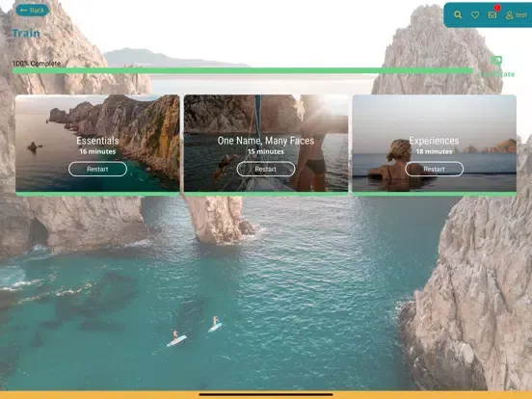Open the One Name, Many Faces card

pos(266,145)
